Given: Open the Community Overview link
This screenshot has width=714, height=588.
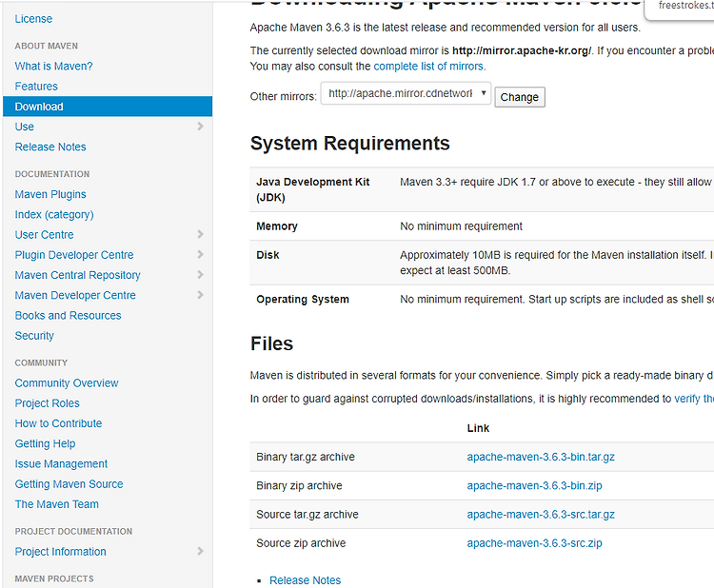Looking at the screenshot, I should coord(67,382).
